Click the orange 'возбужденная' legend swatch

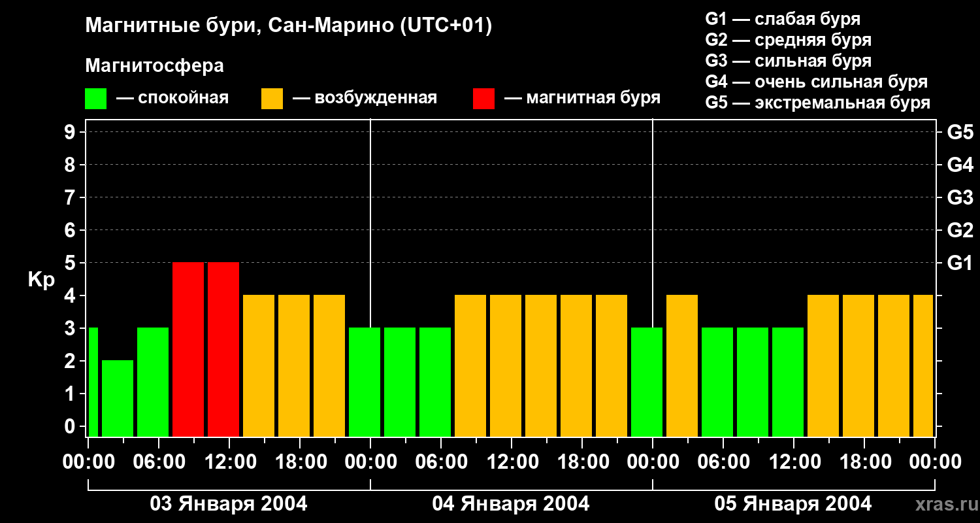(x=272, y=99)
